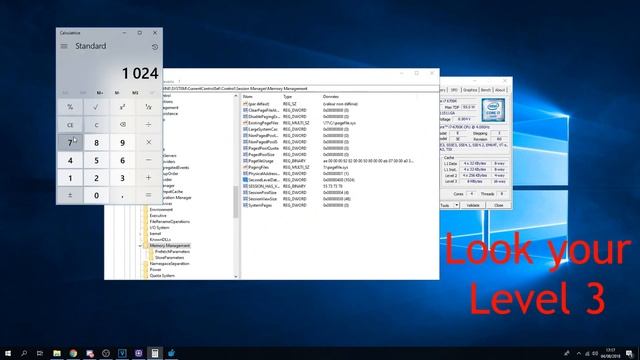Select the Environment registry key

pyautogui.click(x=161, y=209)
